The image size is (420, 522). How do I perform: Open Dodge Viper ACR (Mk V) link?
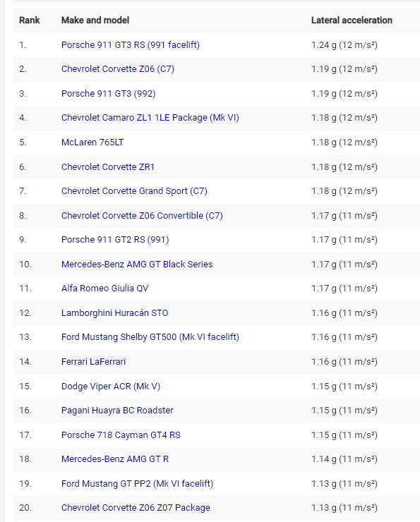[x=111, y=386]
